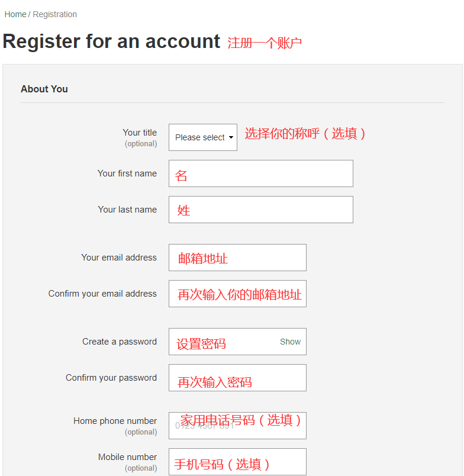Click the 'Your first name' input field
The width and height of the screenshot is (464, 476).
coord(260,173)
